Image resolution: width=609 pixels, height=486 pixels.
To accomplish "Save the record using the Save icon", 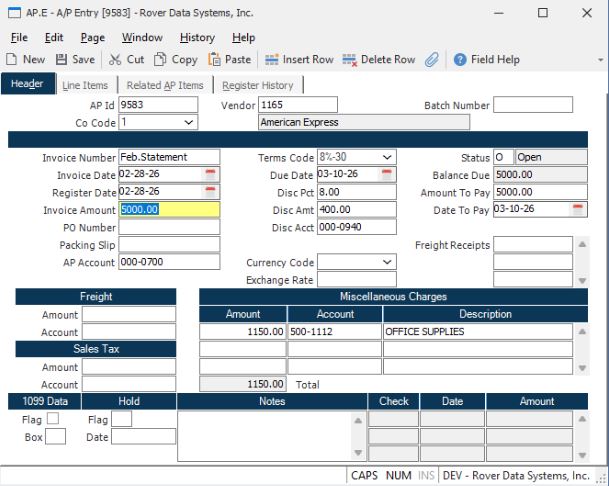I will point(62,60).
